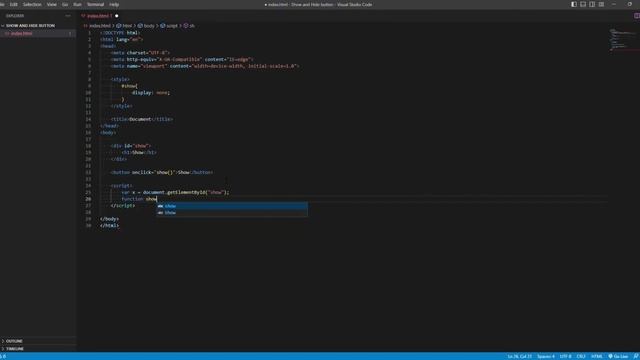Open the View menu
The image size is (640, 360).
[51, 4]
